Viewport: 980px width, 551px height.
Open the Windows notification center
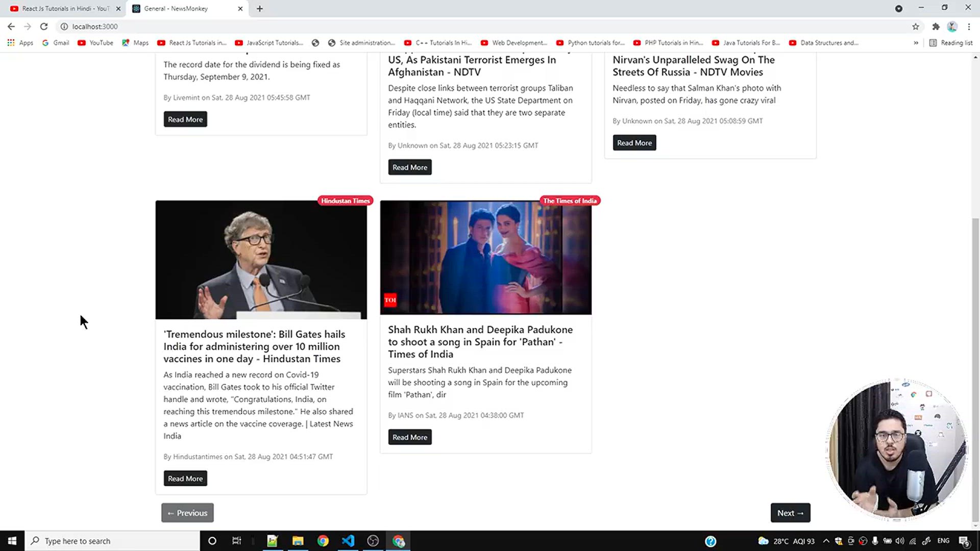964,541
